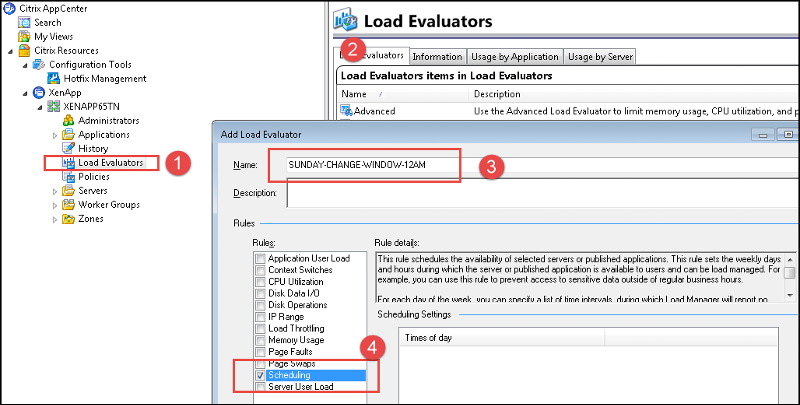This screenshot has width=800, height=405.
Task: Click the Load Evaluators tree icon
Action: pyautogui.click(x=68, y=163)
